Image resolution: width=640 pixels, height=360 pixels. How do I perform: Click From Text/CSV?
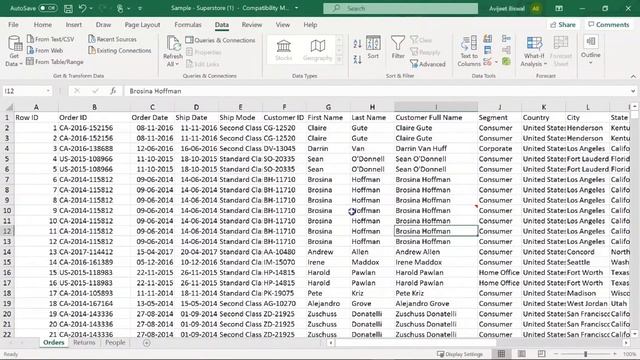click(x=51, y=39)
